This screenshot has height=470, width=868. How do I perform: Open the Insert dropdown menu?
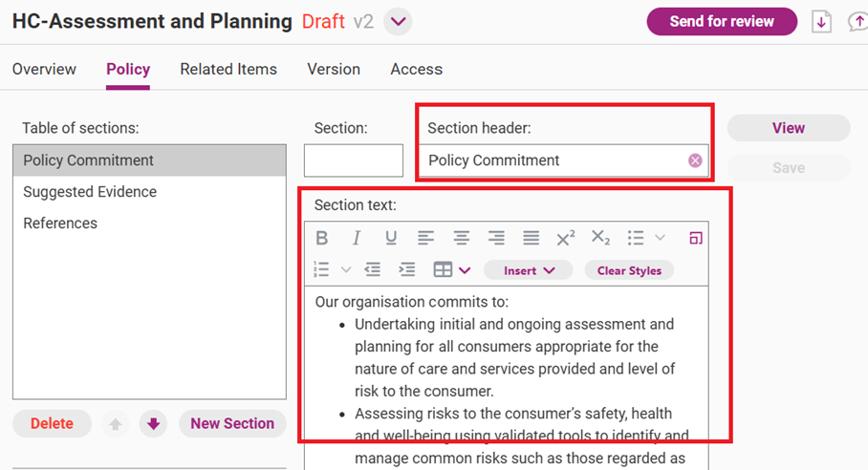(529, 270)
